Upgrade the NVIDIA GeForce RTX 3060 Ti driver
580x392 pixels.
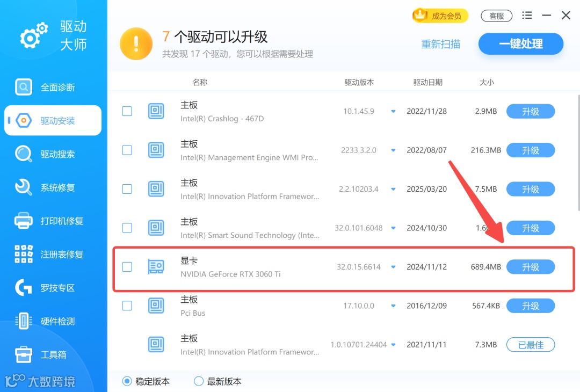click(x=531, y=267)
